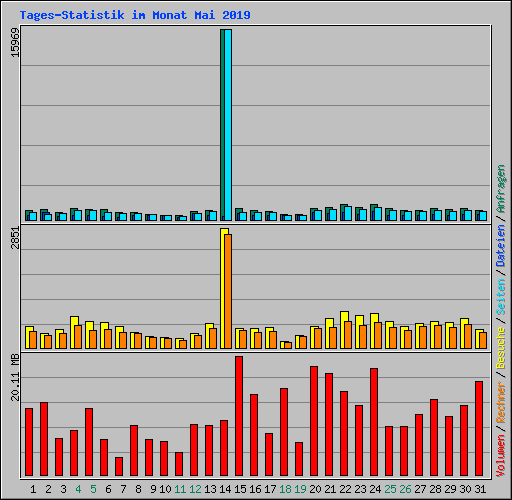The height and width of the screenshot is (500, 512).
Task: Click the legend label 'Seiten'
Action: coord(501,297)
